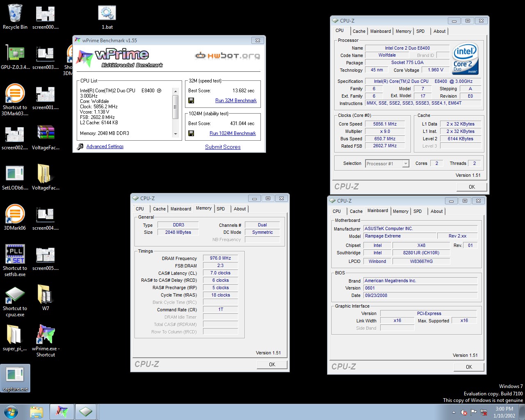Click the DRAM Frequency 976.0 MHz value
Image resolution: width=525 pixels, height=420 pixels.
(221, 258)
